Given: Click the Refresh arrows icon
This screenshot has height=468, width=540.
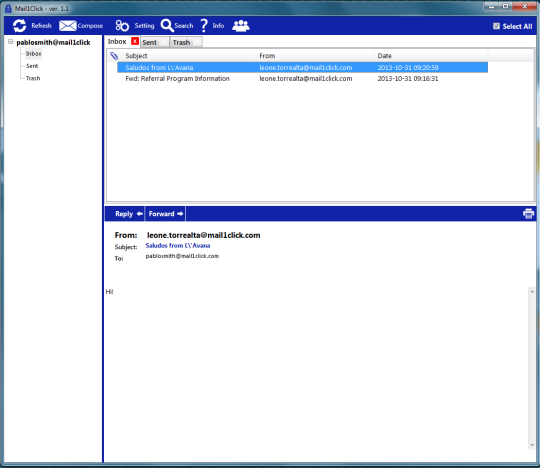Looking at the screenshot, I should [20, 26].
